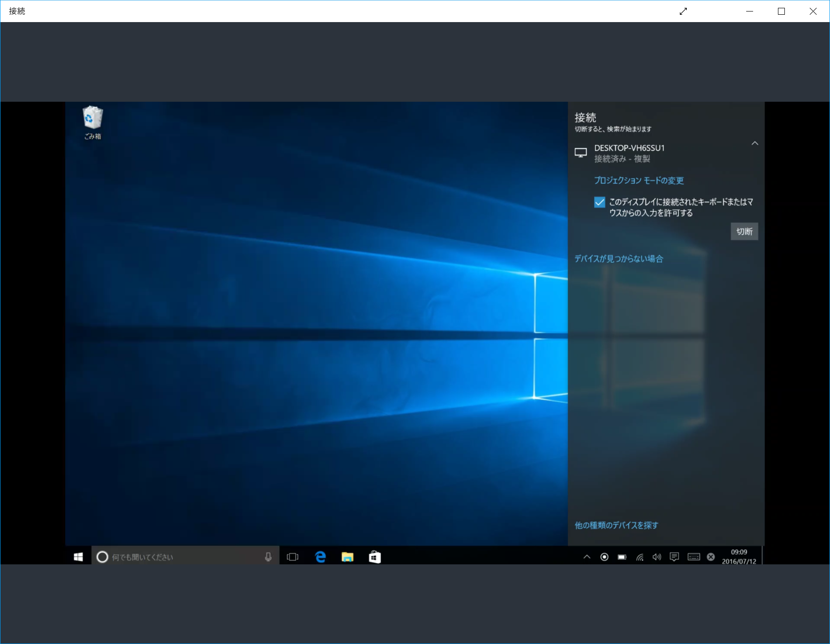The image size is (830, 644).
Task: Open Microsoft Edge from the taskbar
Action: [x=320, y=557]
